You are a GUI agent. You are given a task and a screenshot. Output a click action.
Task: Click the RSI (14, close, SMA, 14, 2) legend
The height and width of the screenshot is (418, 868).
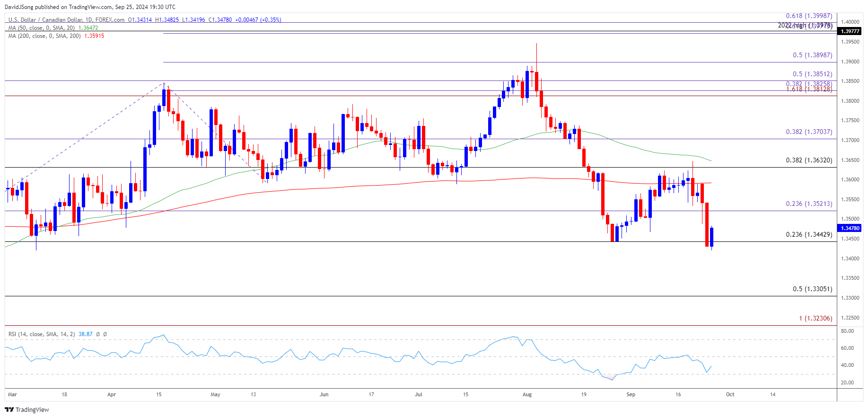click(42, 334)
